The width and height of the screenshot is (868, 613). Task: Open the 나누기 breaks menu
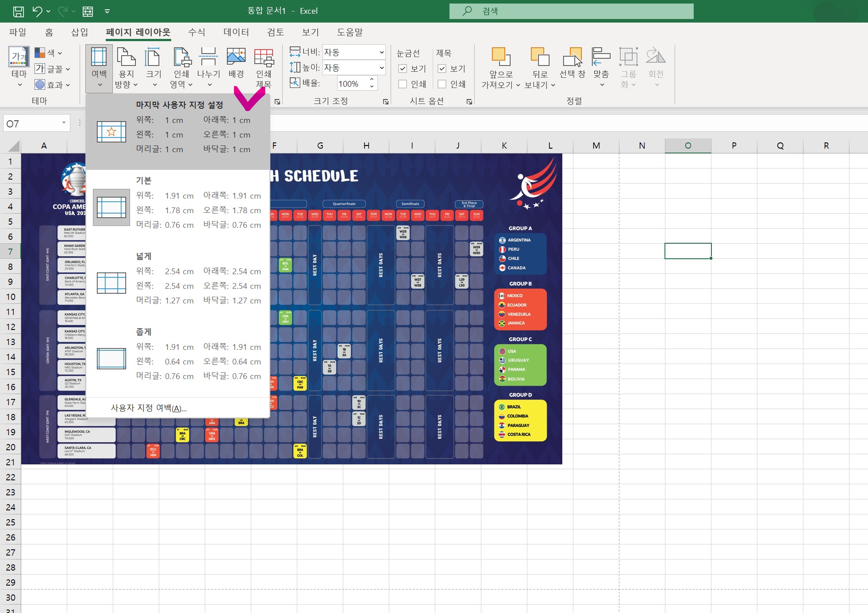208,68
